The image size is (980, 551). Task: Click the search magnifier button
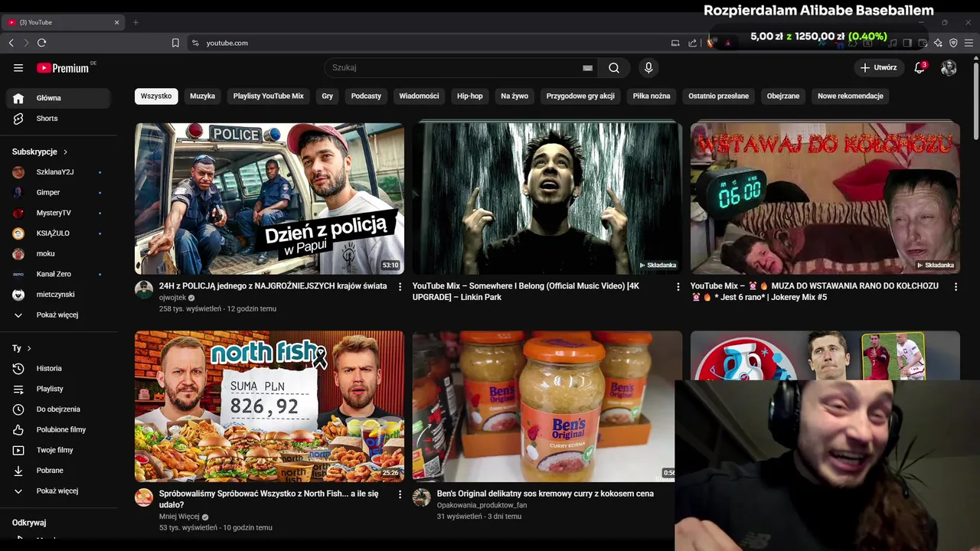[614, 67]
